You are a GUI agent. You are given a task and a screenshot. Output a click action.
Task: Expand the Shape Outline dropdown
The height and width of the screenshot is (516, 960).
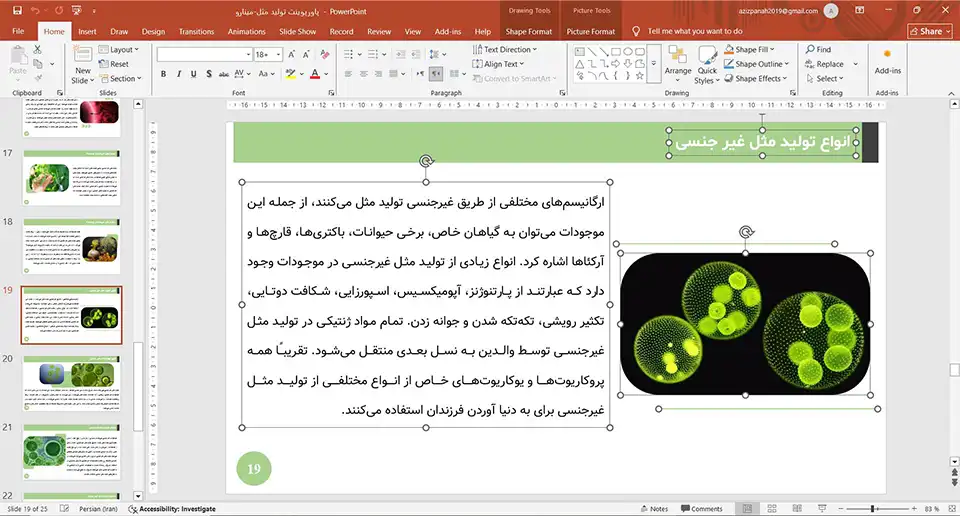click(757, 64)
